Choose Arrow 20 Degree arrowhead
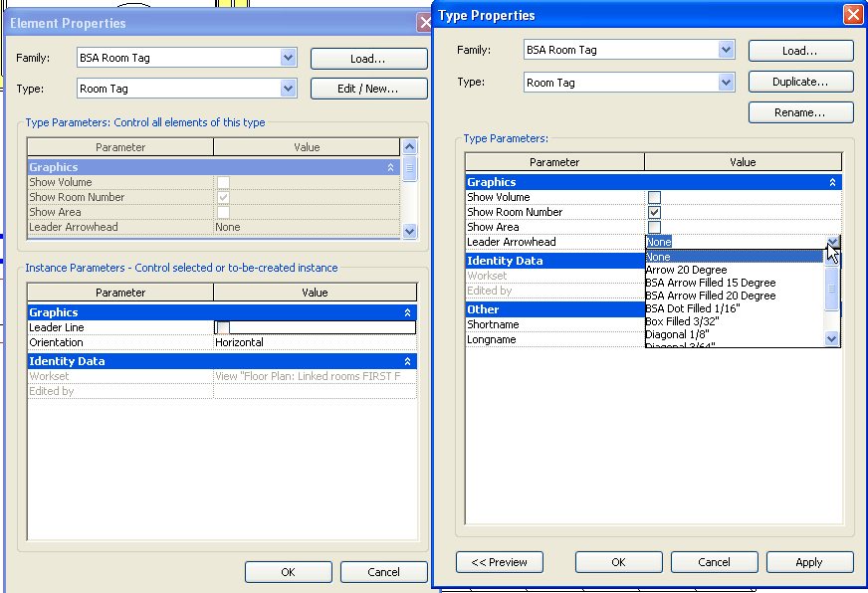868x593 pixels. click(x=735, y=270)
